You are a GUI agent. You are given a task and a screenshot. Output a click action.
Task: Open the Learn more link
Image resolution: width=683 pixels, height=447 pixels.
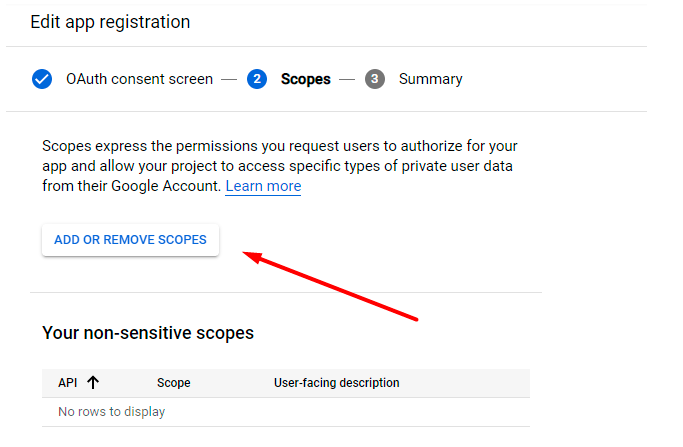[x=263, y=186]
